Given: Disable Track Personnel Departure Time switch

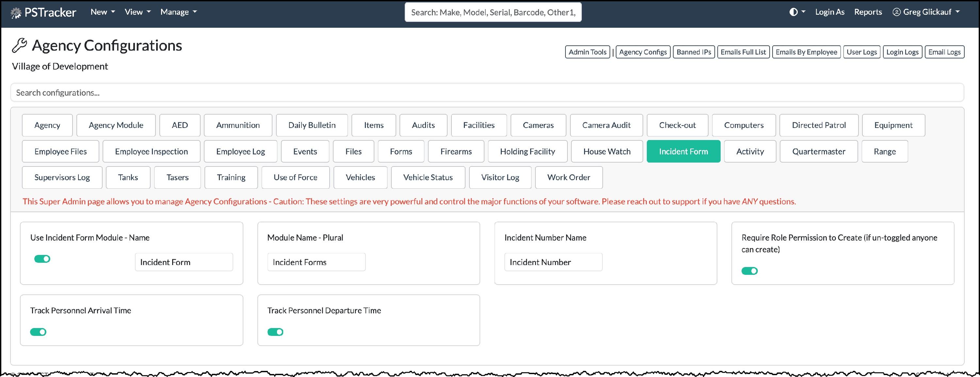Looking at the screenshot, I should point(275,332).
